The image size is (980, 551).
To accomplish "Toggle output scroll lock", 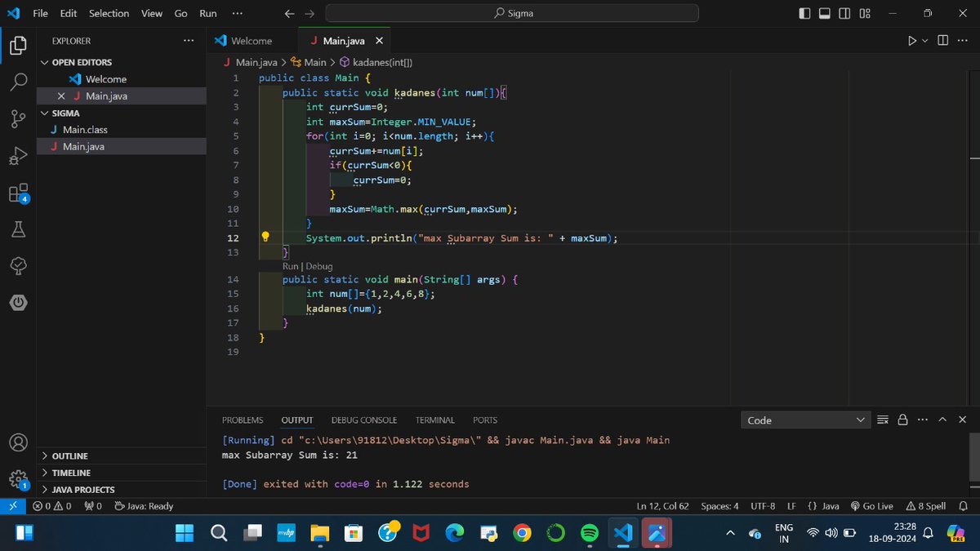I will (902, 420).
